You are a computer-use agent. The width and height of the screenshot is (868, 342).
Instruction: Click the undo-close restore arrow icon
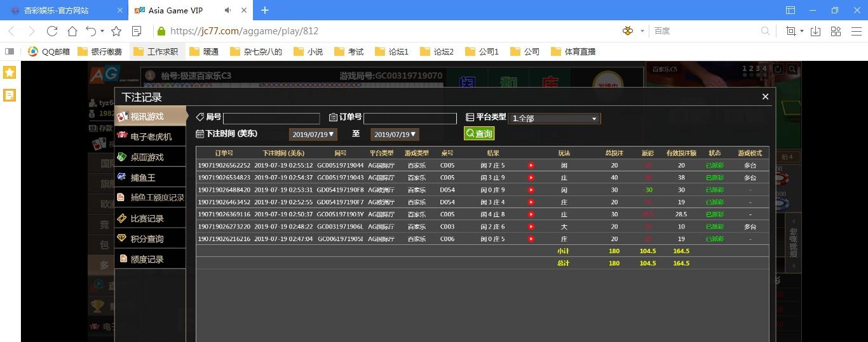pos(91,30)
